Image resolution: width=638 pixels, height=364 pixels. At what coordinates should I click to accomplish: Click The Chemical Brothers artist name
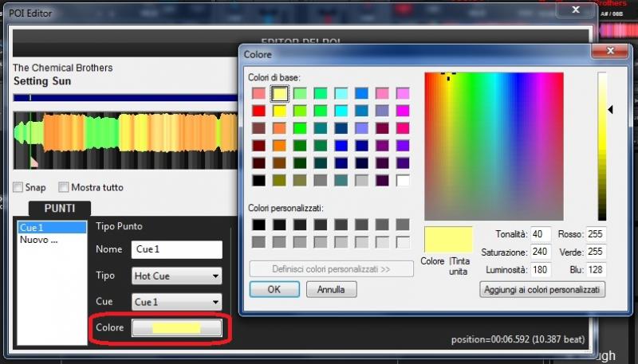pyautogui.click(x=63, y=68)
